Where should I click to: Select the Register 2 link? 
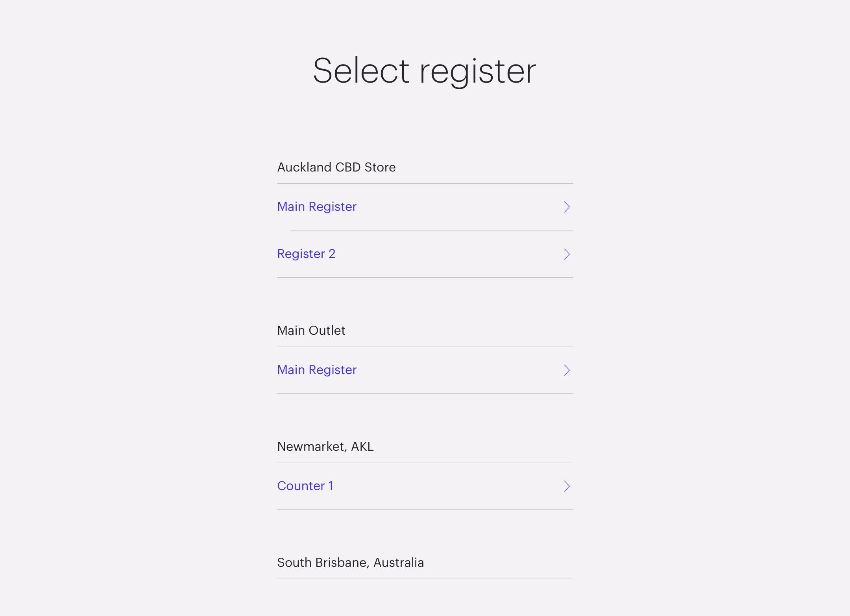(x=306, y=254)
